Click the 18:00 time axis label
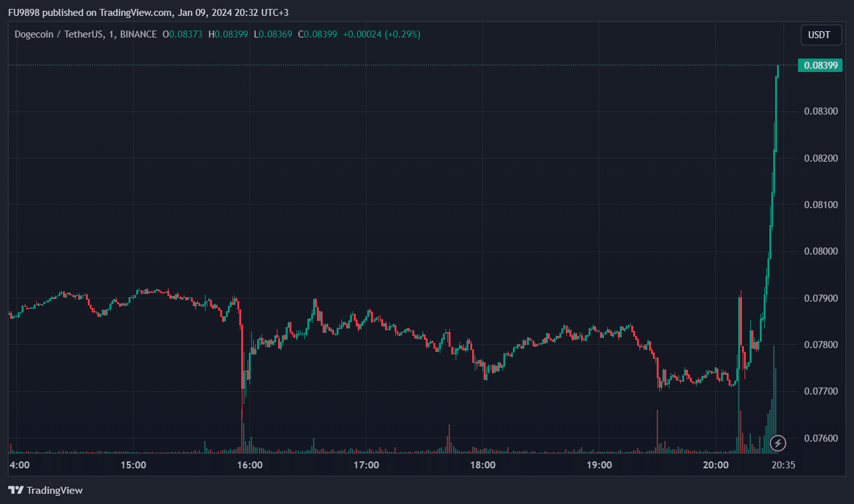 (483, 465)
